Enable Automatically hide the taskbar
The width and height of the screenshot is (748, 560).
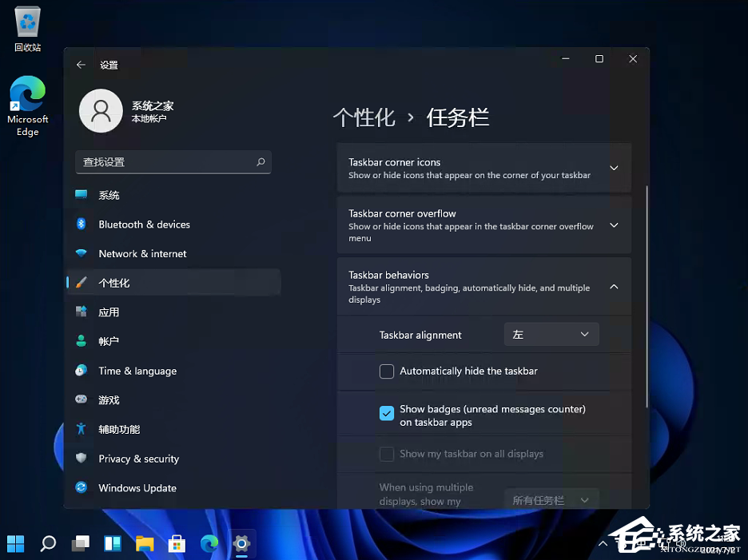pyautogui.click(x=387, y=371)
